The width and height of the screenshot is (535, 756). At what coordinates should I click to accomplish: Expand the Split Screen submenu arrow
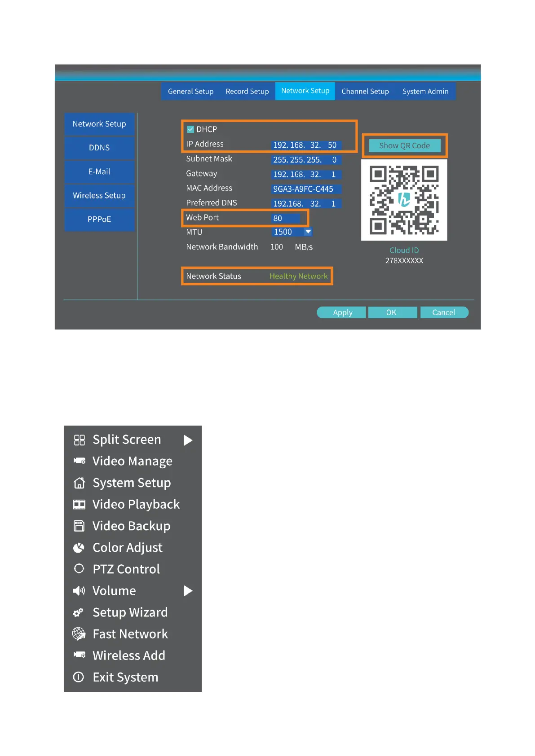coord(188,440)
